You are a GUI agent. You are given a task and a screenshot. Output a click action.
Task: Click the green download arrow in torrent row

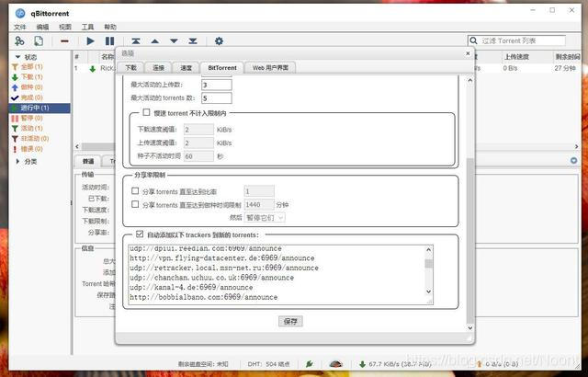click(92, 69)
